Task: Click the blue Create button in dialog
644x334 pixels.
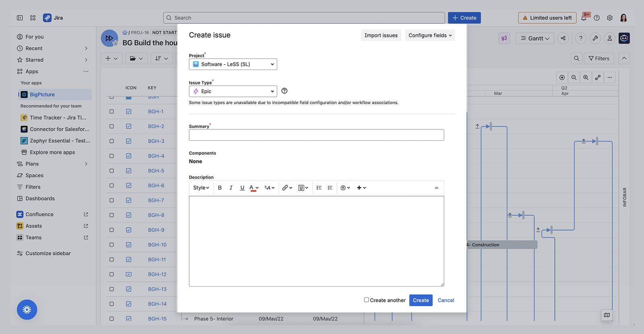Action: click(x=421, y=300)
